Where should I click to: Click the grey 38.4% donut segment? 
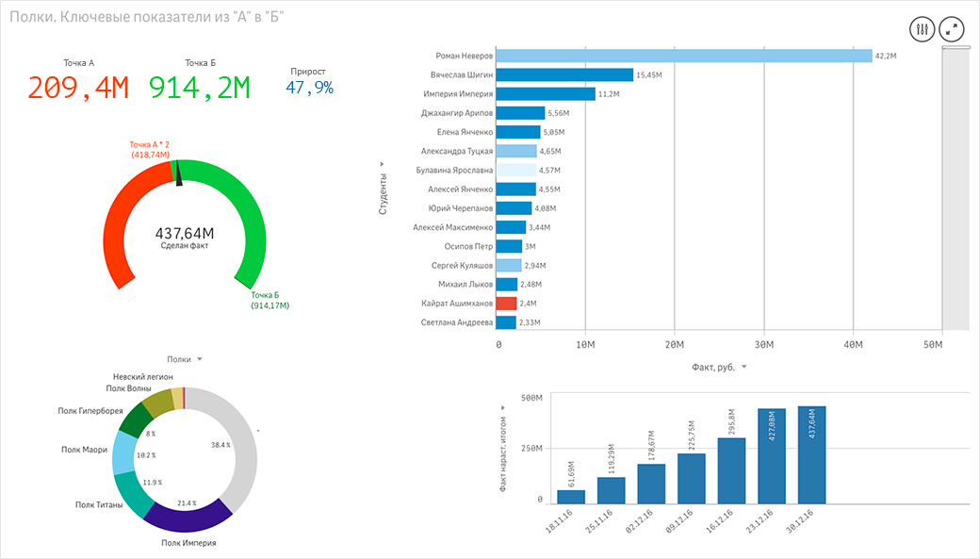(237, 443)
